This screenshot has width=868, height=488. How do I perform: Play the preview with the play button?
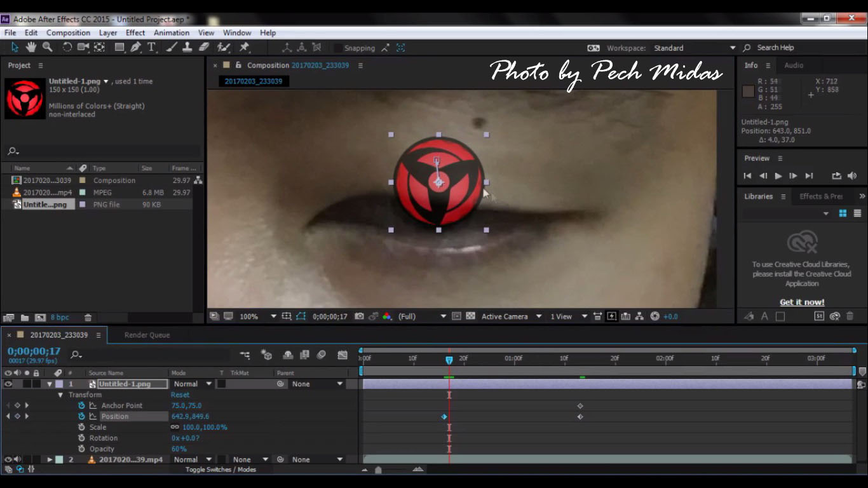778,176
